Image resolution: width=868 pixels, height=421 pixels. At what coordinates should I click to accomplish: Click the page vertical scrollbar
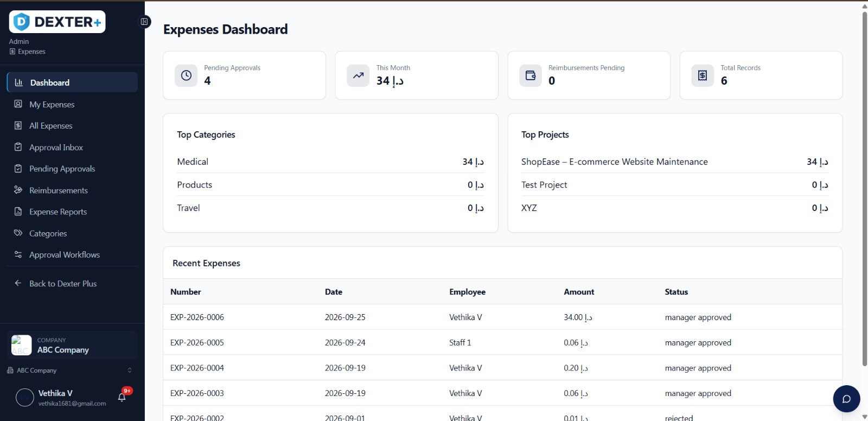coord(865,189)
